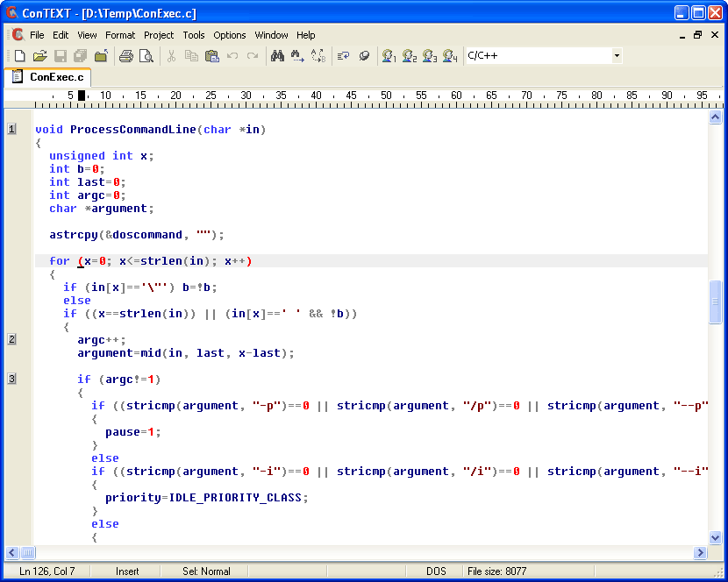
Task: Toggle bookmark 3 marker in the gutter
Action: (11, 379)
